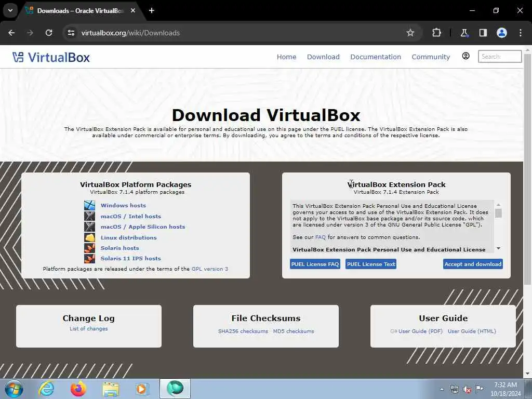This screenshot has height=399, width=532.
Task: Click the Accept and download button
Action: pos(473,264)
